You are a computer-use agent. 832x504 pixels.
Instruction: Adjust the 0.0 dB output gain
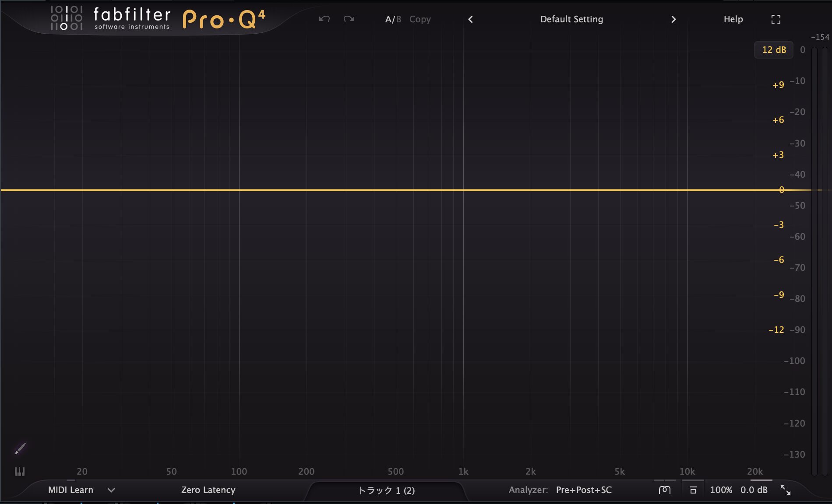[754, 490]
